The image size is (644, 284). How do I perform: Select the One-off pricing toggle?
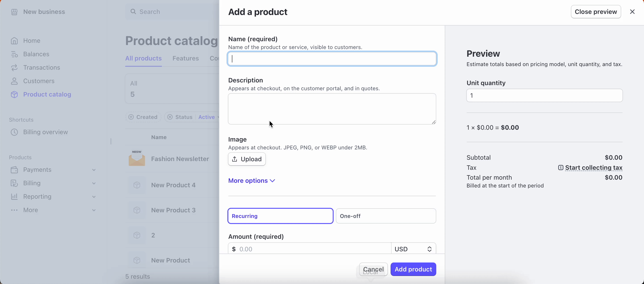coord(385,216)
